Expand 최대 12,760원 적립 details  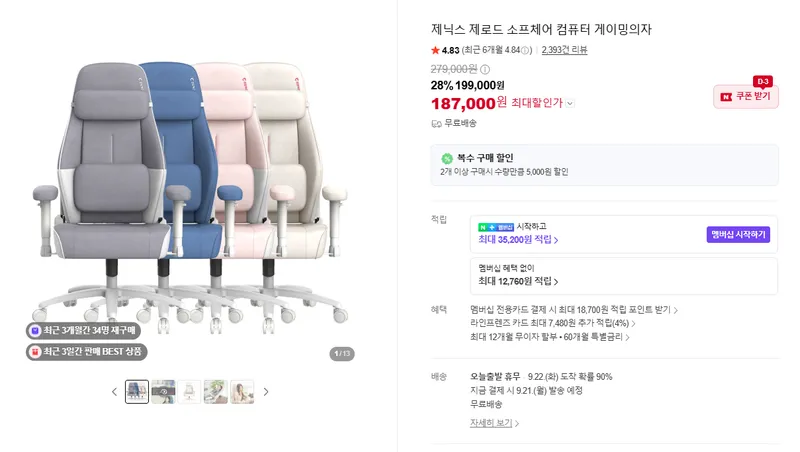pyautogui.click(x=518, y=281)
